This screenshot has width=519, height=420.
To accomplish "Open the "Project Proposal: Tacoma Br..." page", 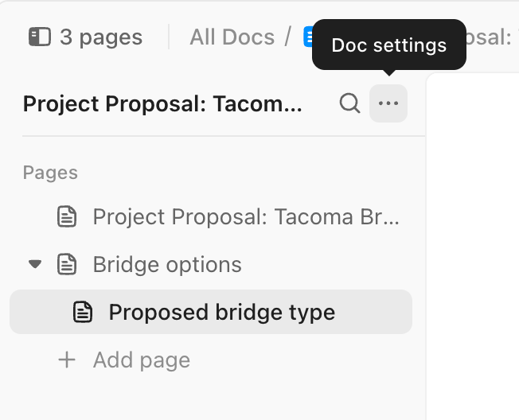I will tap(246, 217).
